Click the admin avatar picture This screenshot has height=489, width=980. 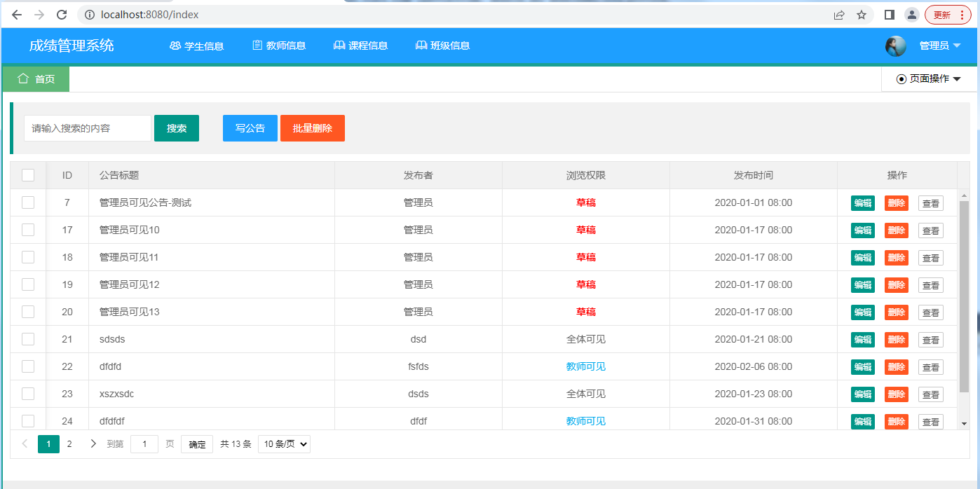(x=895, y=46)
